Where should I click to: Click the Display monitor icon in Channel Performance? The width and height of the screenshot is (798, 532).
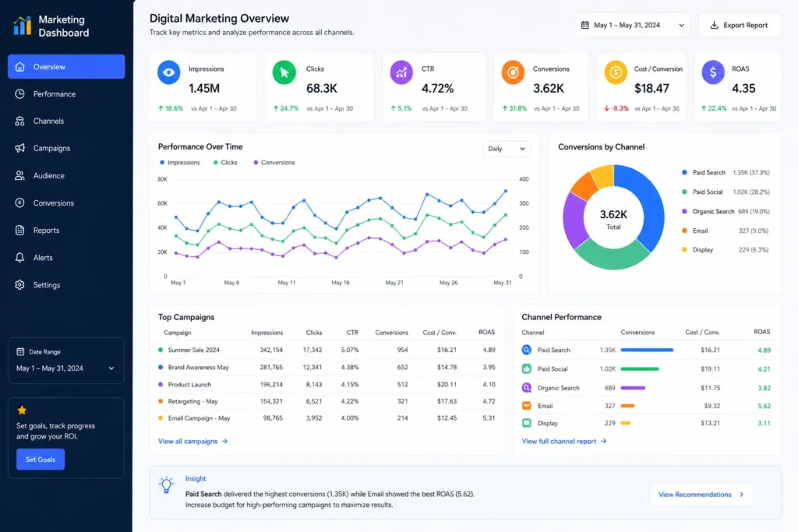pos(527,423)
